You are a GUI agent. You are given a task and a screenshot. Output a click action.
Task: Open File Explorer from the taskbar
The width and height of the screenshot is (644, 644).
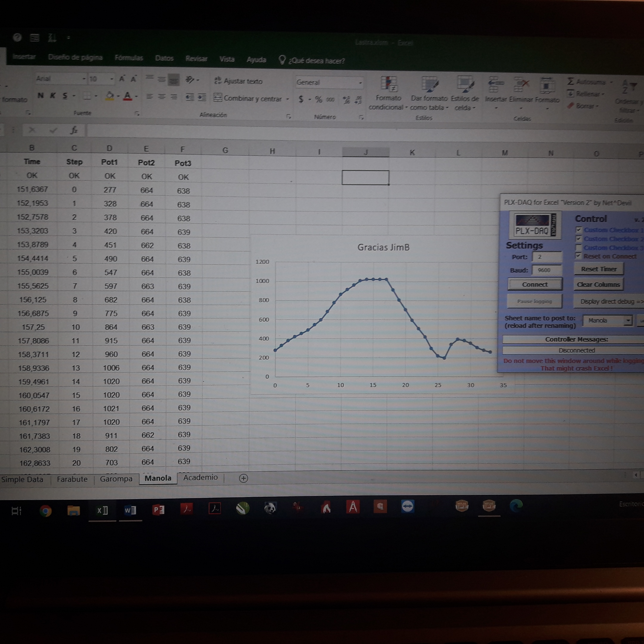pos(74,510)
